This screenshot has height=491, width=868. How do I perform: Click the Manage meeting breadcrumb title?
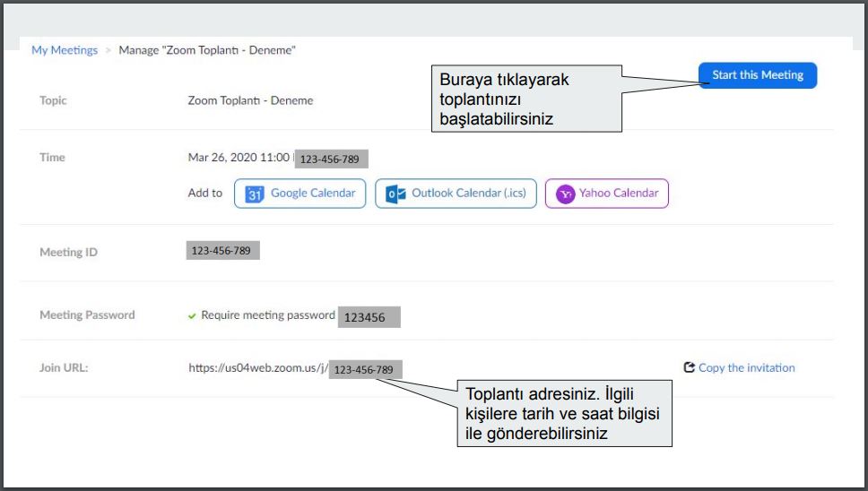207,50
